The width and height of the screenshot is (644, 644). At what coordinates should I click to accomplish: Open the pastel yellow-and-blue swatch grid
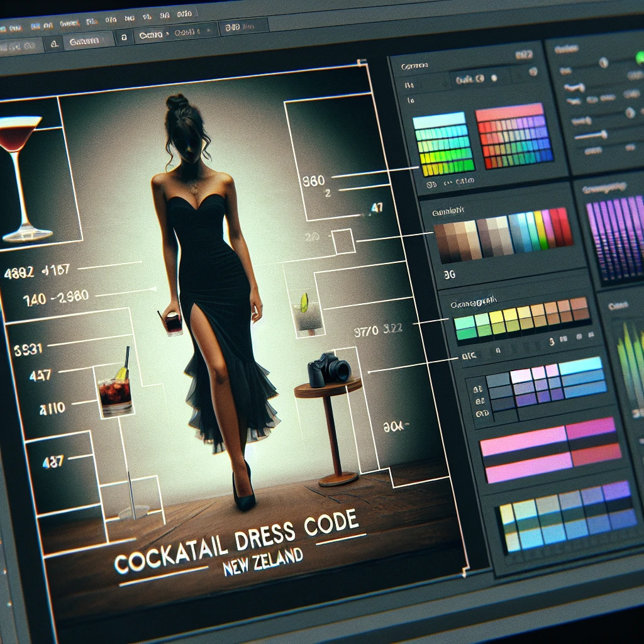click(x=569, y=516)
